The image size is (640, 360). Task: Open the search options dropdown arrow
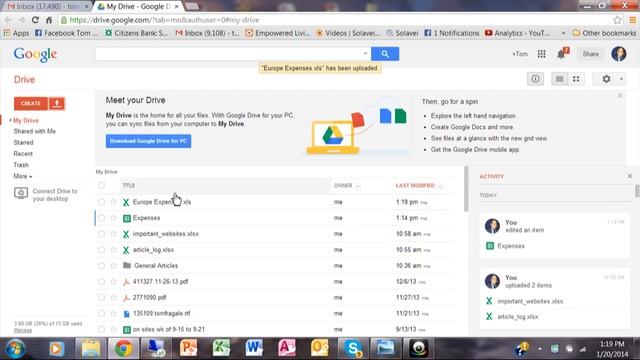(365, 54)
